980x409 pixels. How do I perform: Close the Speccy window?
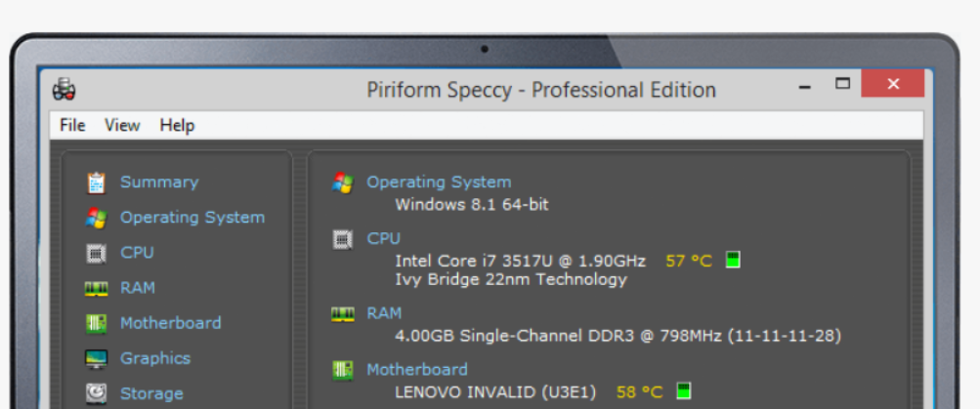[892, 83]
